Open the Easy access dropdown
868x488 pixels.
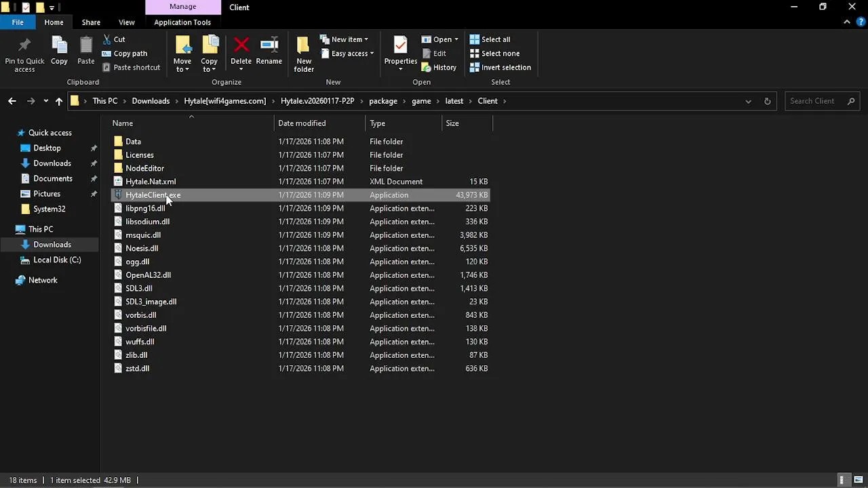[x=347, y=54]
